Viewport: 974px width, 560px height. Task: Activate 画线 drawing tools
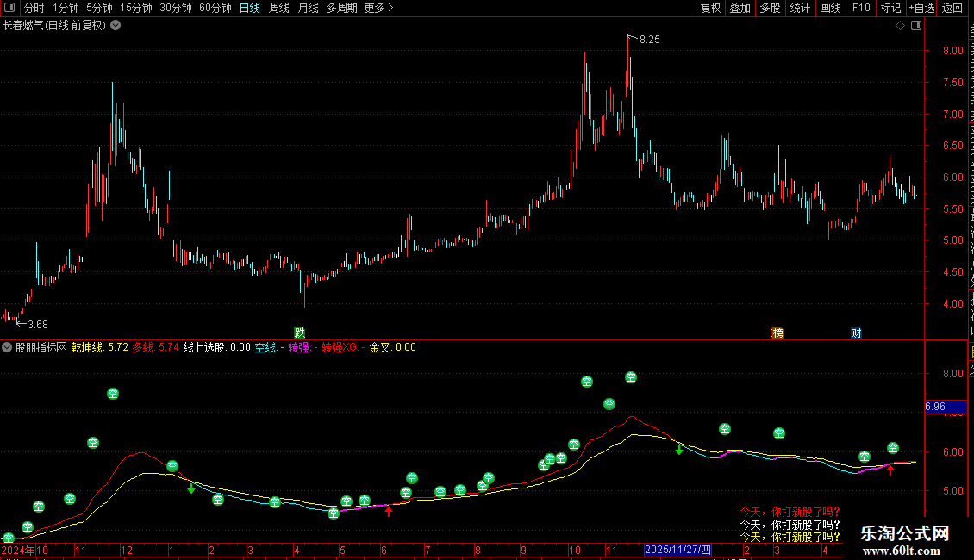[831, 8]
